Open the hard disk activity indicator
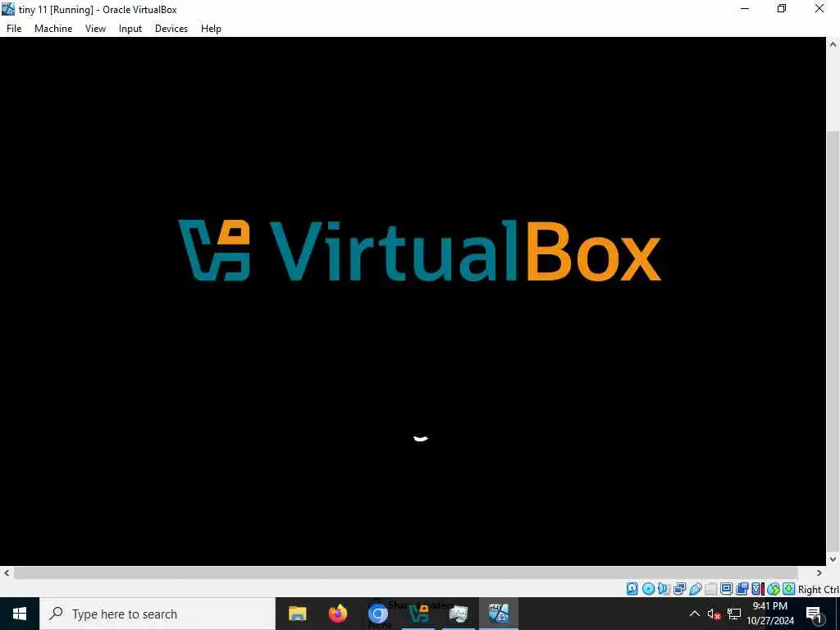 (632, 589)
